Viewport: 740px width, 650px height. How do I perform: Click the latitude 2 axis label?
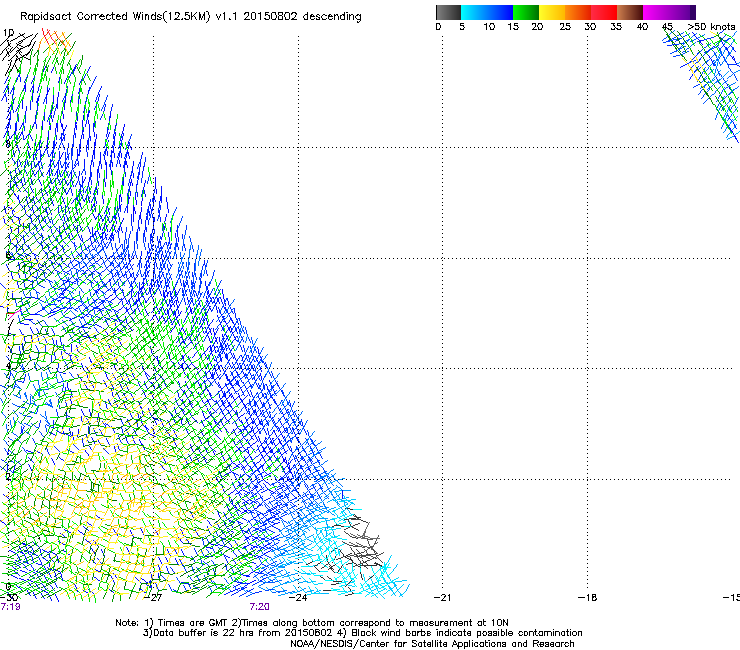(x=7, y=476)
